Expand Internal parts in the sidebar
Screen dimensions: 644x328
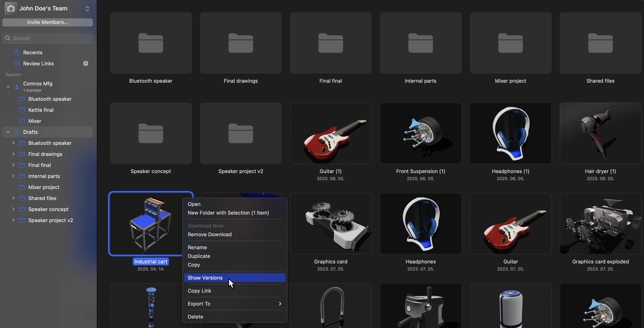pyautogui.click(x=14, y=176)
